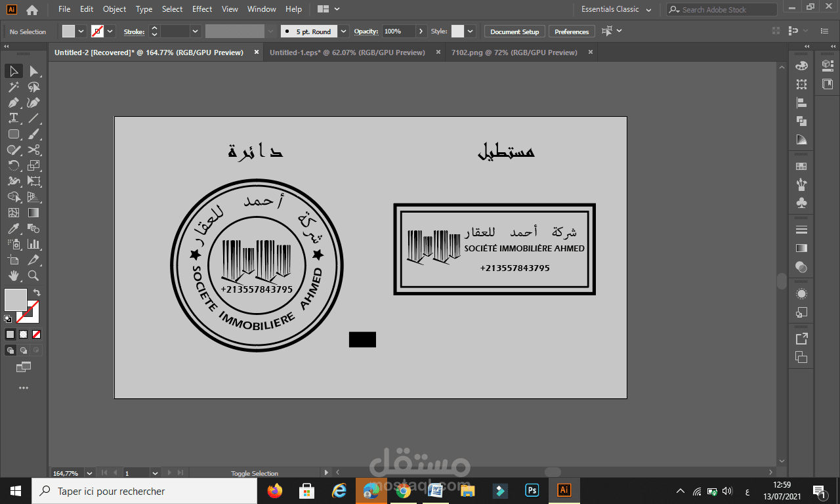Open the Transparency panel icon
The height and width of the screenshot is (504, 840).
point(801,266)
